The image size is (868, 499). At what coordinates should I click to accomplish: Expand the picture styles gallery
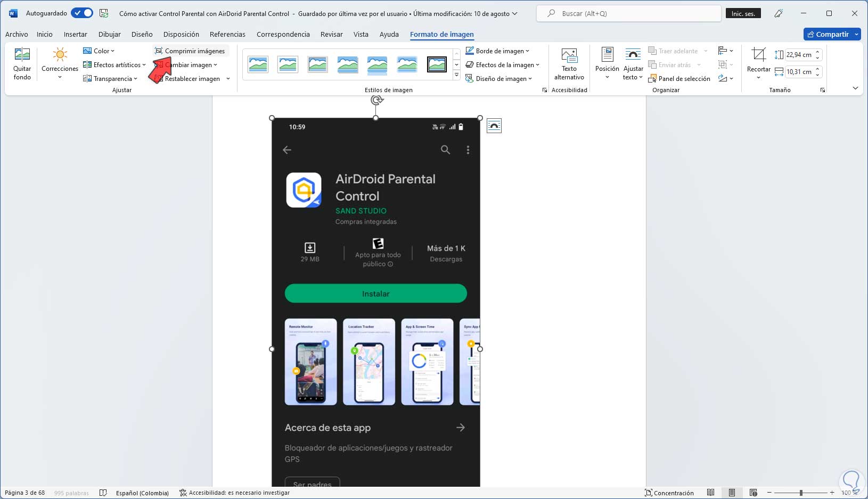tap(456, 76)
